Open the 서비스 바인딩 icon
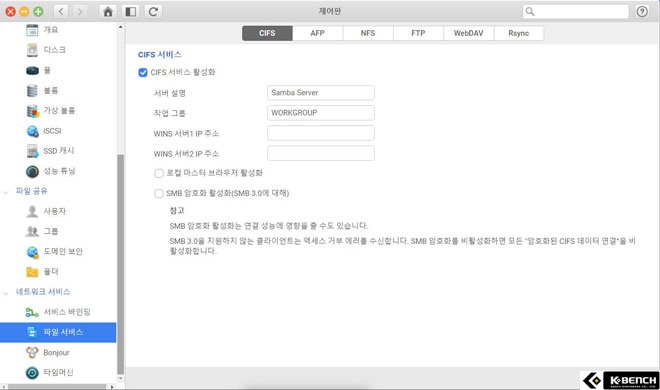Screen dimensions: 660x390 click(x=32, y=312)
